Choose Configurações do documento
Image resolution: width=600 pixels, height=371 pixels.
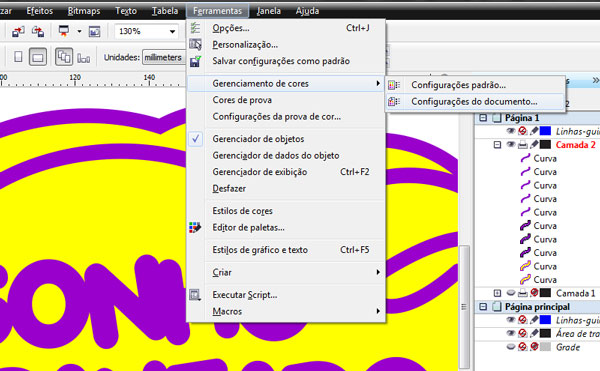pos(475,102)
